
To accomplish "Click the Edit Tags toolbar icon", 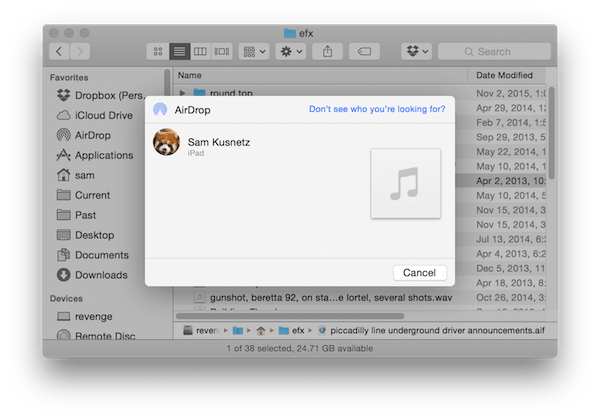I will click(x=364, y=51).
